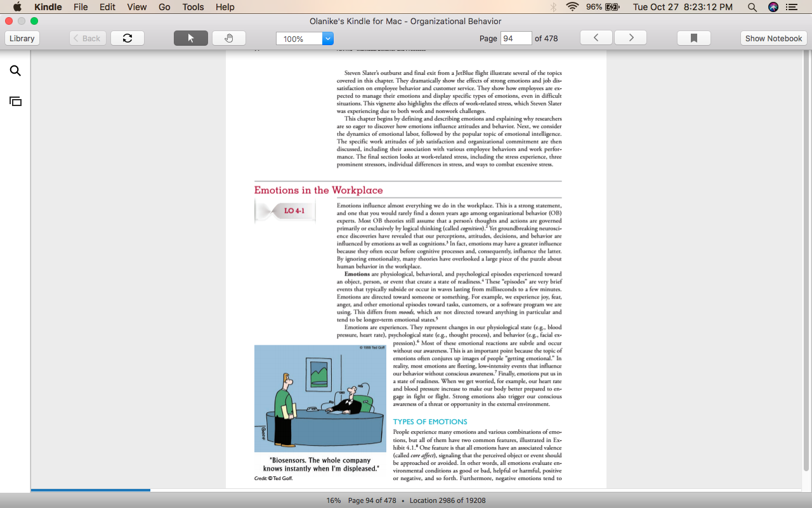This screenshot has height=508, width=812.
Task: Click the date and time in menu bar
Action: (683, 7)
